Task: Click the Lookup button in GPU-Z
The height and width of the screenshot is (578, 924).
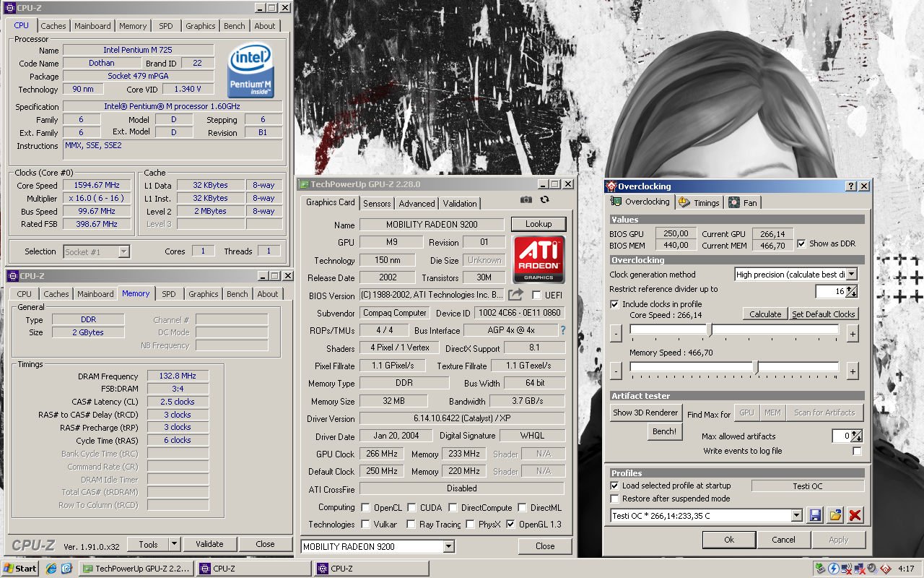Action: (538, 224)
